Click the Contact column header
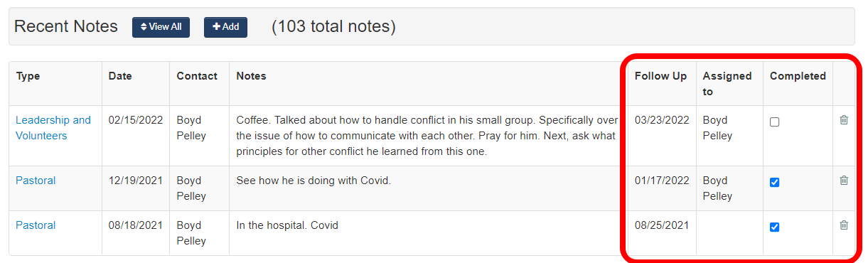 click(x=197, y=76)
